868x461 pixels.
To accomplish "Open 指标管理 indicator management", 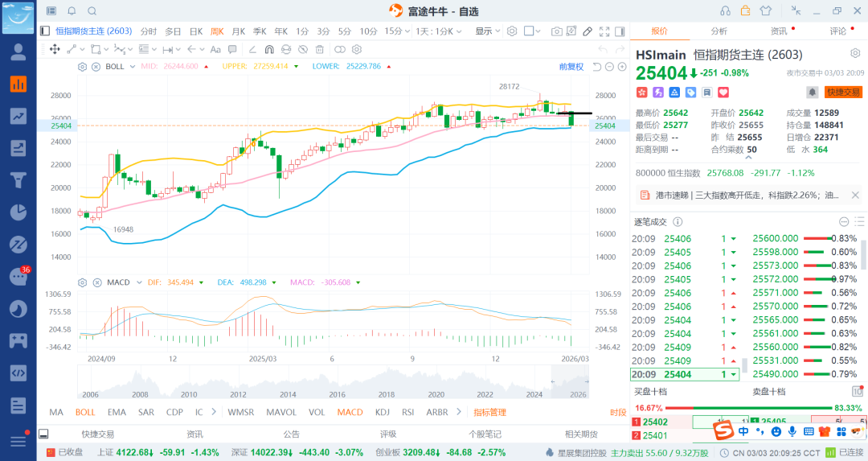I will click(490, 412).
